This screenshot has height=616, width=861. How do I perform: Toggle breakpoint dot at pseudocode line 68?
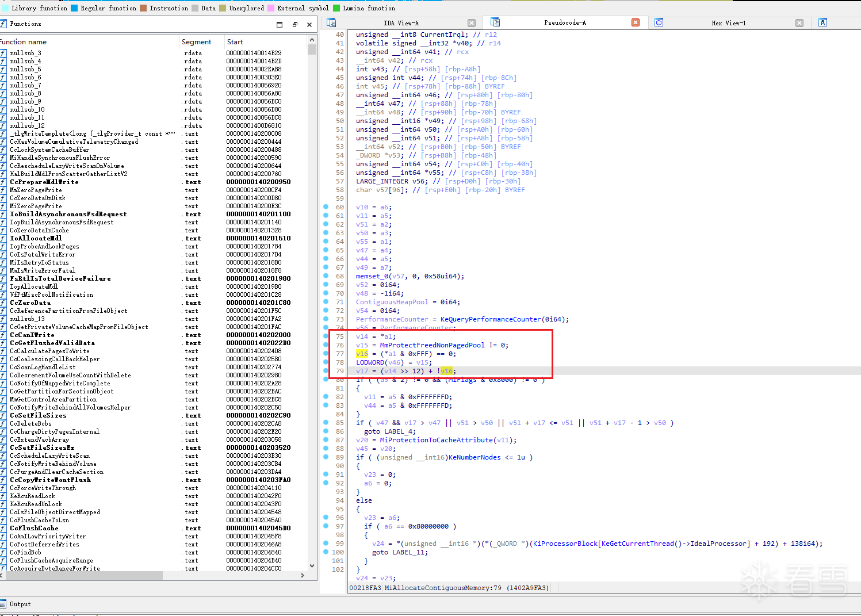pyautogui.click(x=326, y=276)
